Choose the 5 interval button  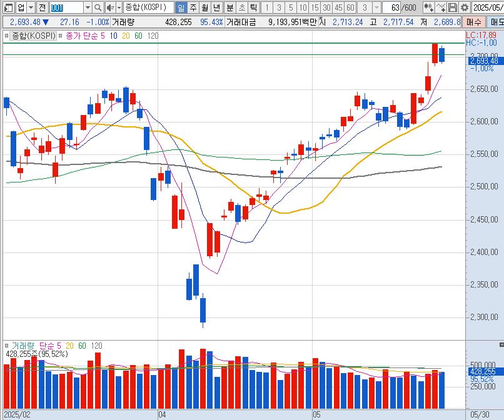click(x=291, y=7)
